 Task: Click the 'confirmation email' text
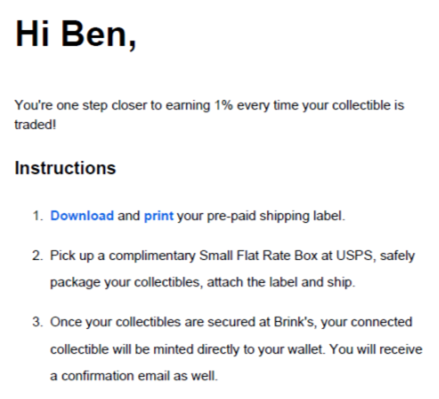pos(115,376)
